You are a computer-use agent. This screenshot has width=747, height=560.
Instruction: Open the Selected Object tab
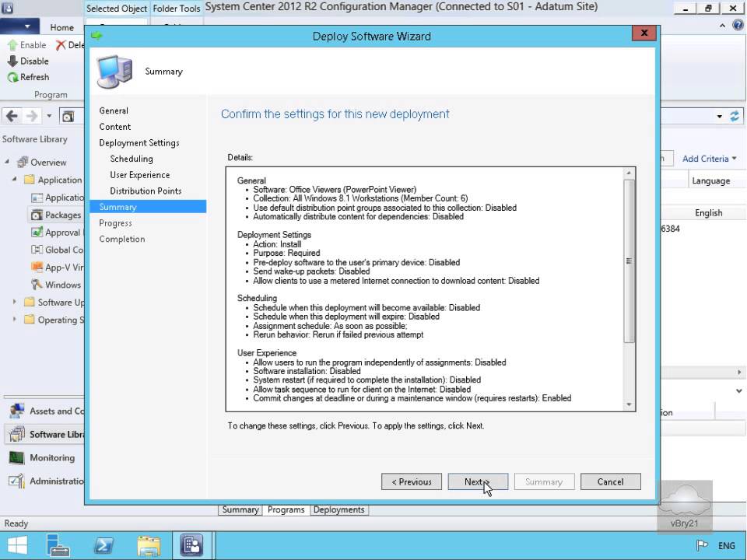pos(117,9)
